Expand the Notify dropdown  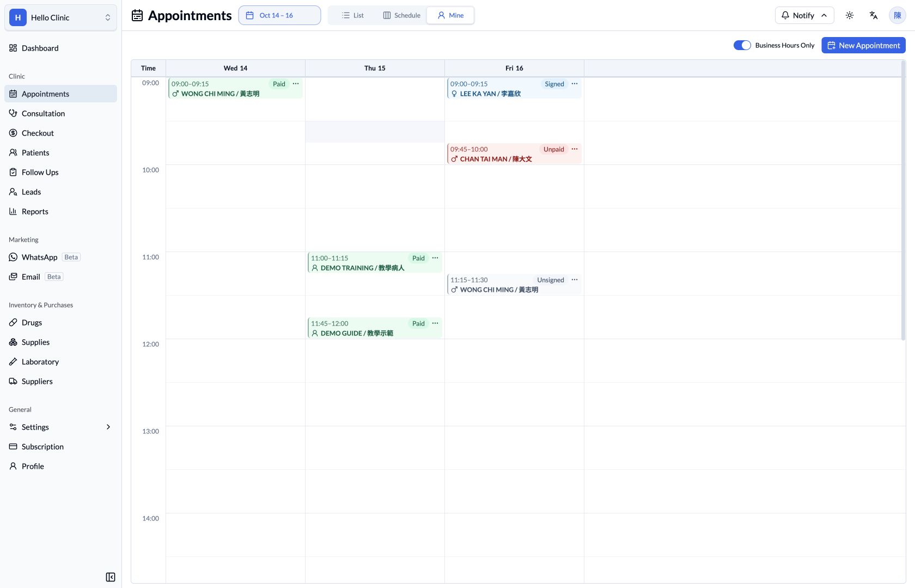804,15
